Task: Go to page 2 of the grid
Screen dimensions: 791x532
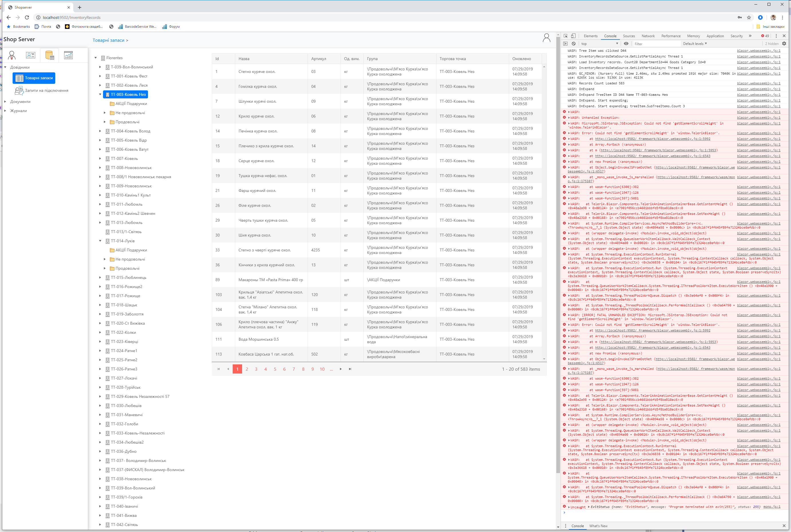Action: pyautogui.click(x=247, y=369)
